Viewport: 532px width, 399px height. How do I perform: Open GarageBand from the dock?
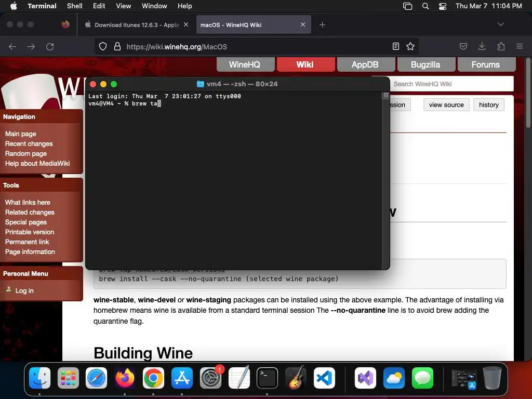296,378
